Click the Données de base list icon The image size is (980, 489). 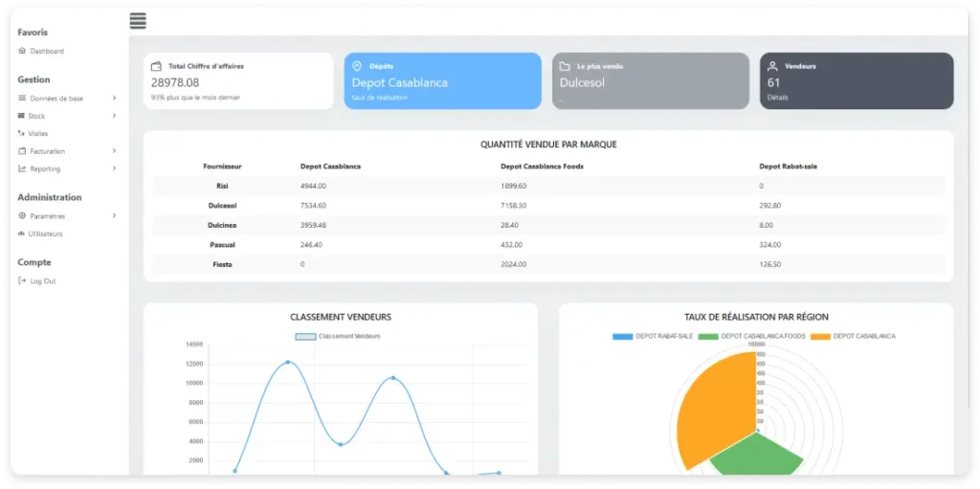tap(23, 99)
